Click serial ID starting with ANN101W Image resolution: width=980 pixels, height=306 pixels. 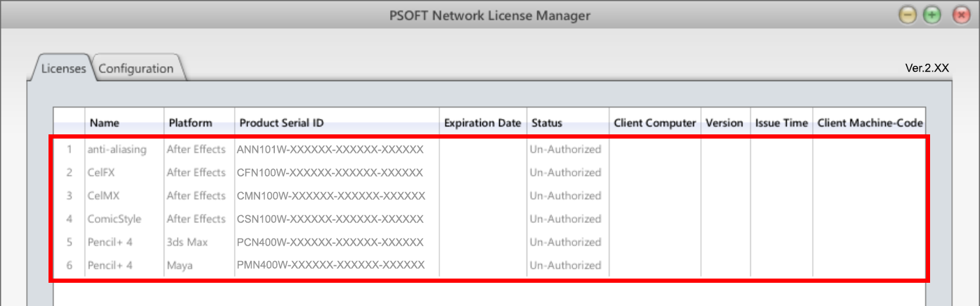[x=330, y=149]
